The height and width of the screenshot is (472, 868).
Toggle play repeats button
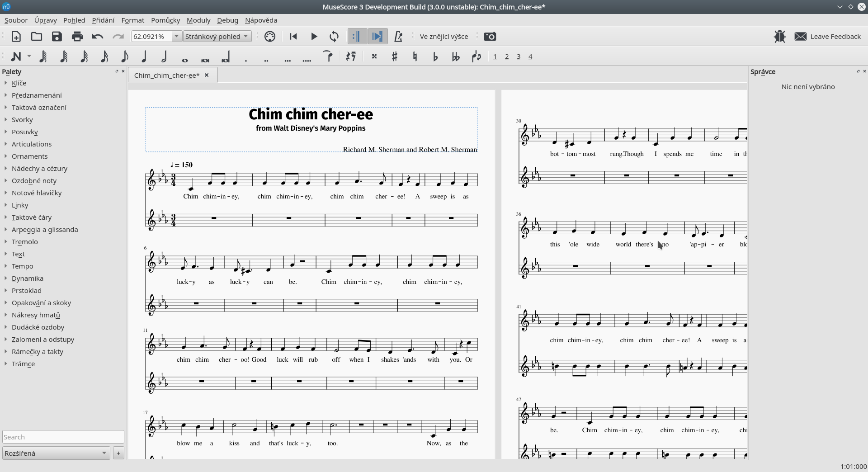[357, 37]
